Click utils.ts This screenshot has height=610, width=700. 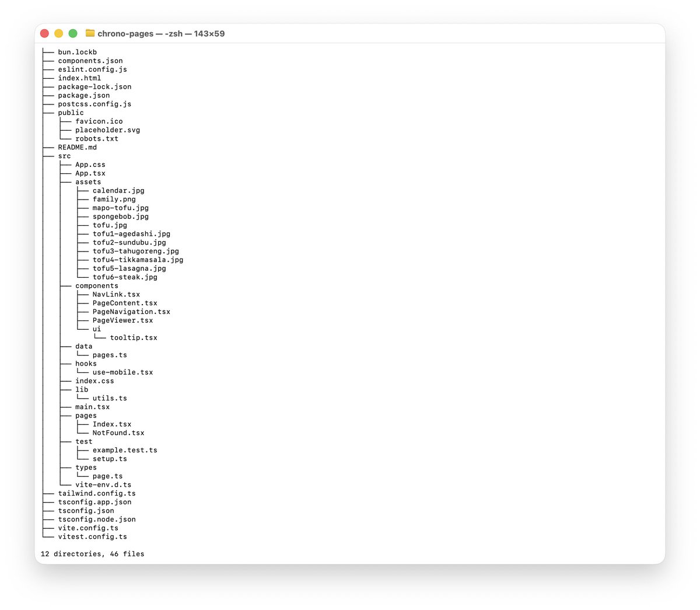(110, 398)
